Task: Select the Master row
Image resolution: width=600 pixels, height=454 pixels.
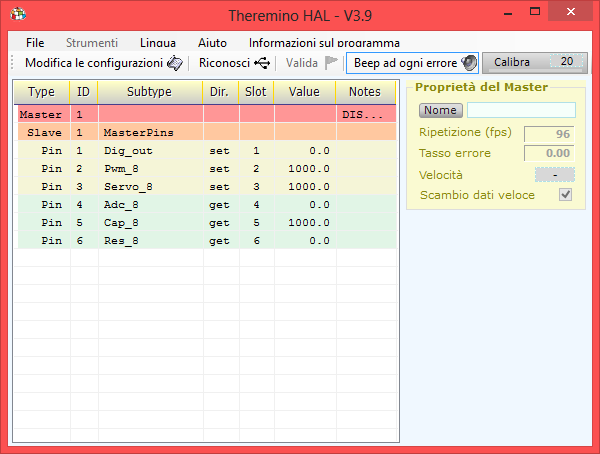Action: (x=207, y=114)
